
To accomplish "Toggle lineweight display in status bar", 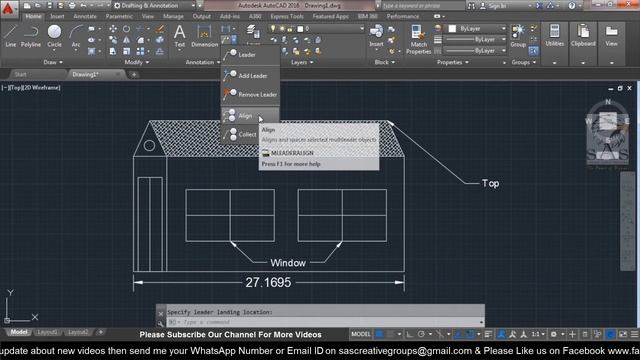I will tap(488, 334).
